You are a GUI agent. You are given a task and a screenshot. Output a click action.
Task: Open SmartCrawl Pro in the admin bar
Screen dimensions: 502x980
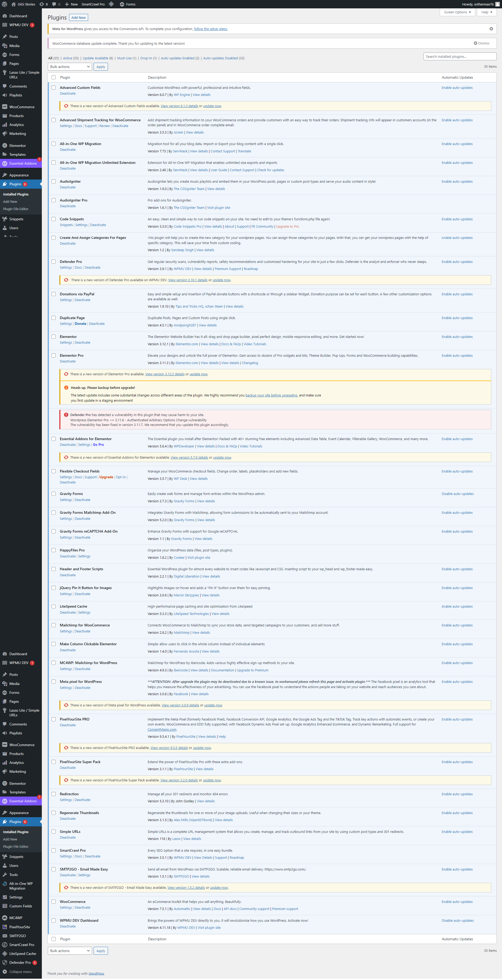click(x=93, y=4)
